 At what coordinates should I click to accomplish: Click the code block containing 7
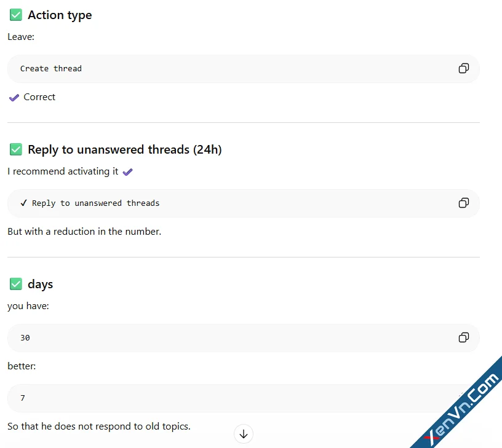pos(244,398)
